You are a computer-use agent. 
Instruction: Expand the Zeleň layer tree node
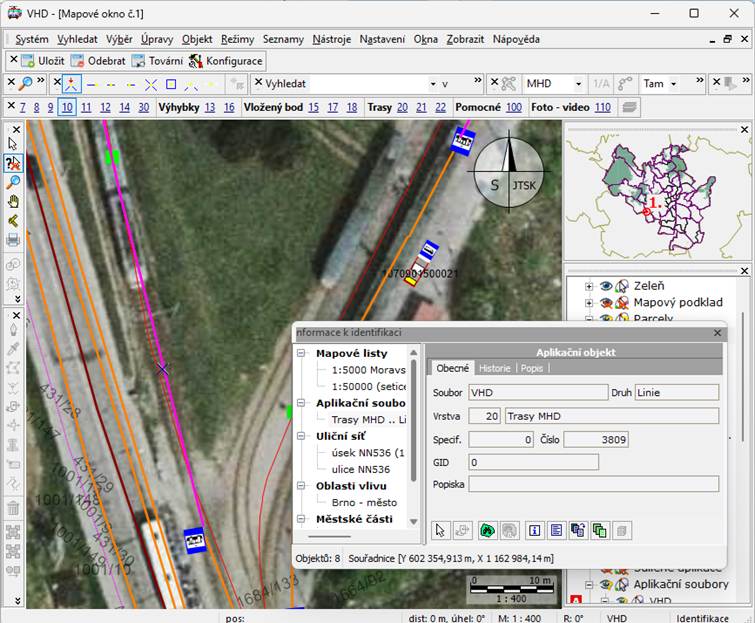coord(589,286)
